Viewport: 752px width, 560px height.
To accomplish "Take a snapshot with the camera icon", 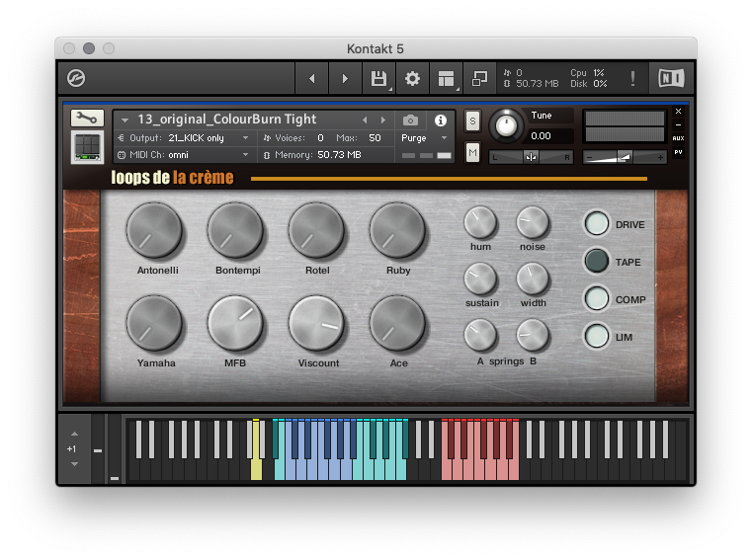I will point(410,120).
